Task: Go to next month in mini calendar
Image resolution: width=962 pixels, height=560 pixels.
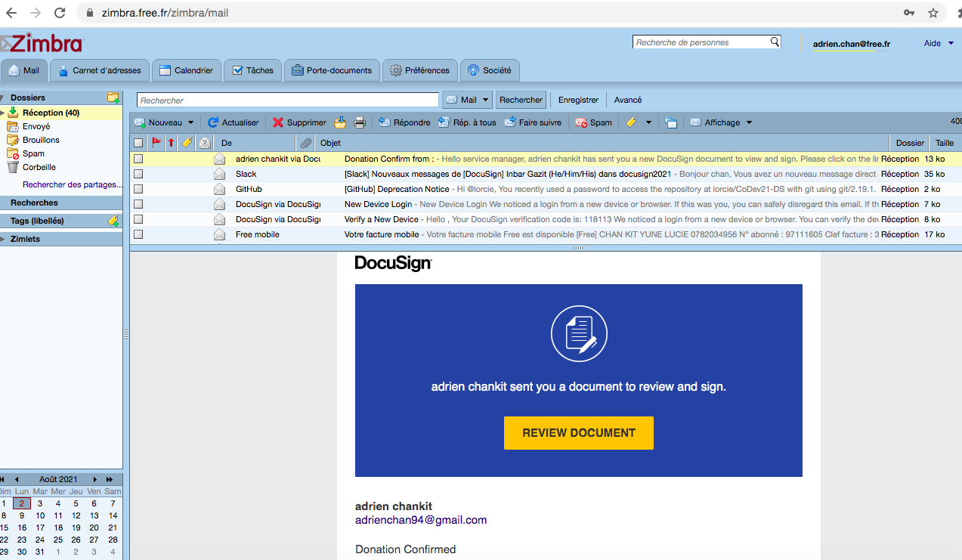Action: 95,479
